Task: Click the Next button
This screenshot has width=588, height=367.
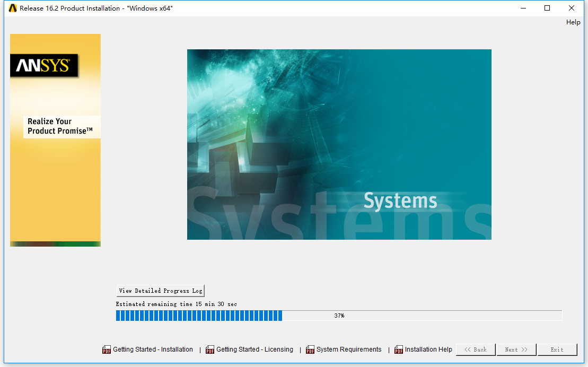Action: pos(516,349)
